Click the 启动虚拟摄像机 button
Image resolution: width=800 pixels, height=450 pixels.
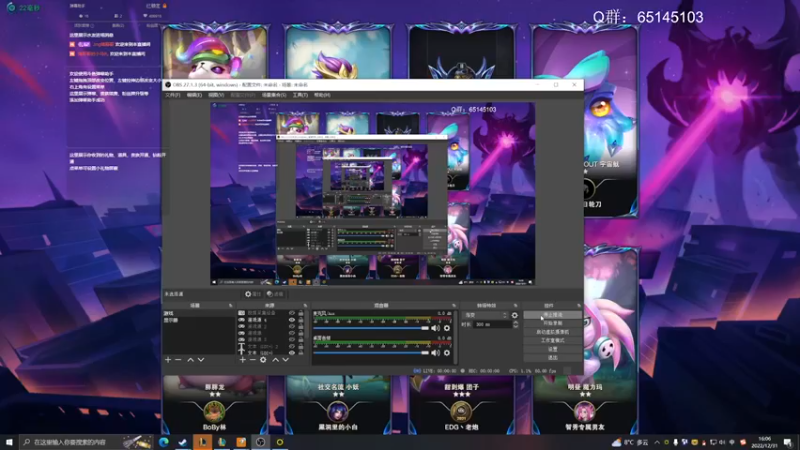click(553, 332)
